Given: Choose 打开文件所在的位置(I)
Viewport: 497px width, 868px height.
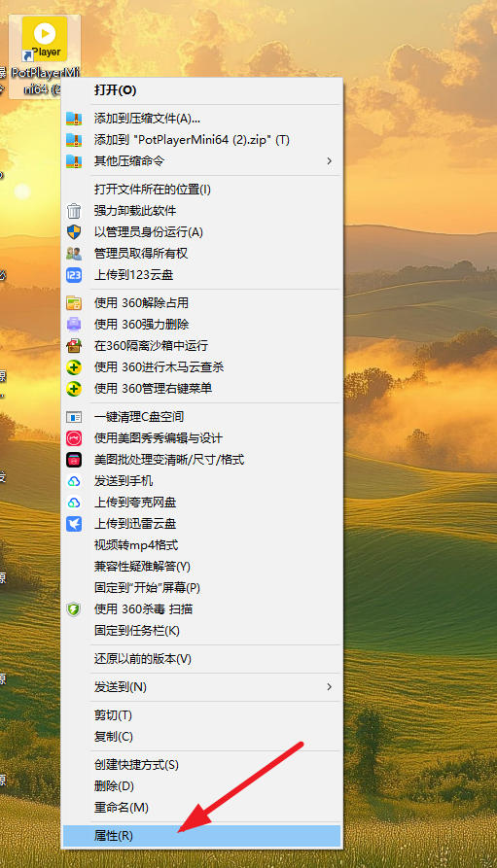Looking at the screenshot, I should pos(201,190).
